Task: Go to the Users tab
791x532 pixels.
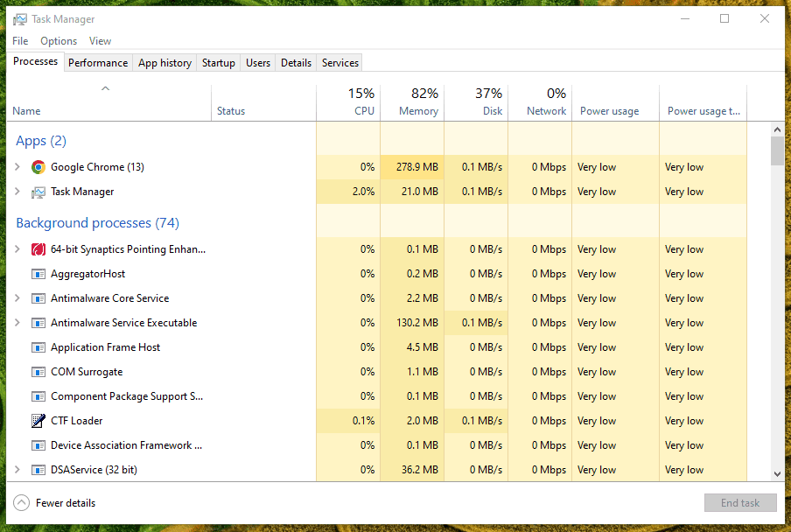Action: (x=258, y=62)
